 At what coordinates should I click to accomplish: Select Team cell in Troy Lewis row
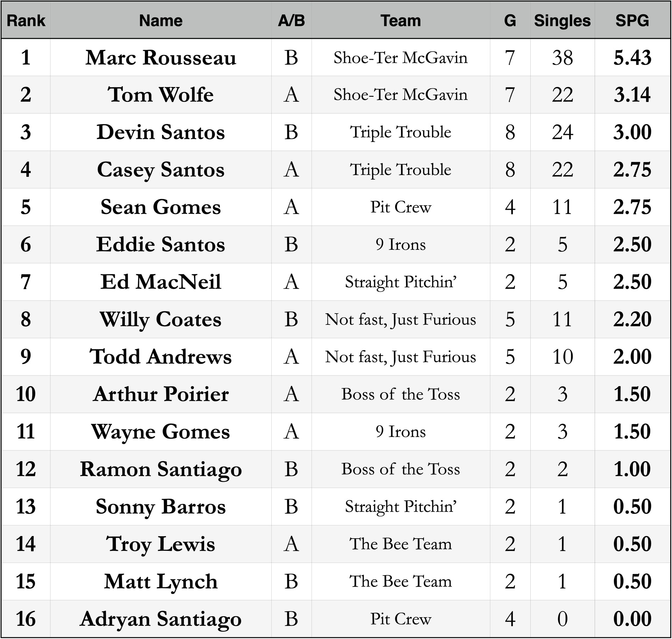(400, 544)
